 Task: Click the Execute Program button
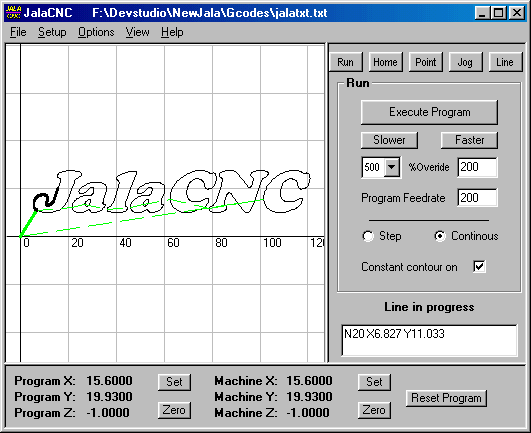pyautogui.click(x=429, y=112)
